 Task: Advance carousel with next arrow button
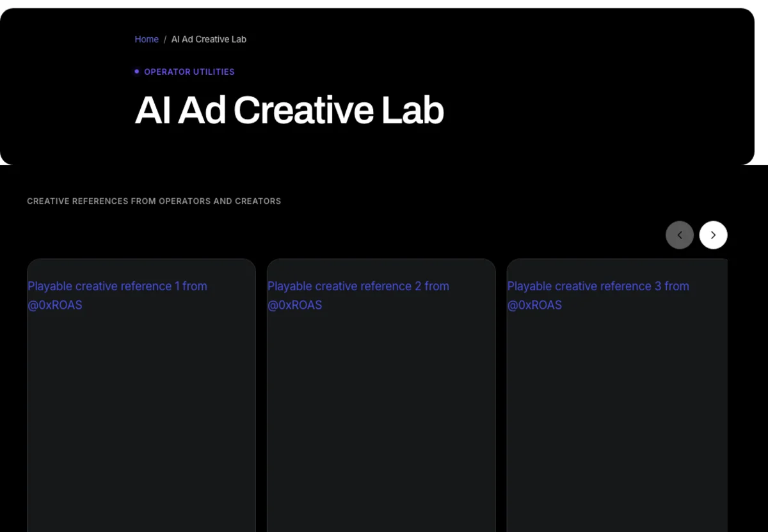[714, 235]
